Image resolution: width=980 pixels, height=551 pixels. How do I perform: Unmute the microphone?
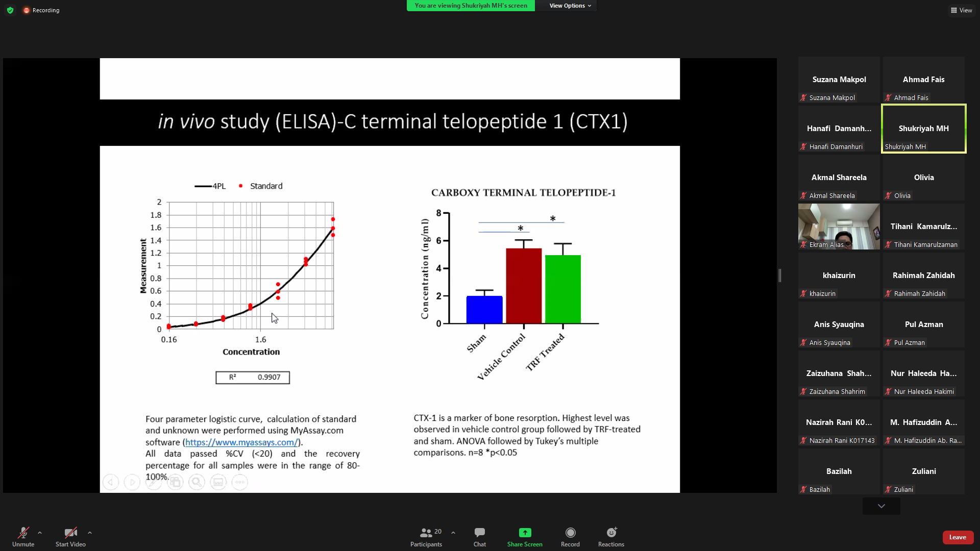coord(23,536)
